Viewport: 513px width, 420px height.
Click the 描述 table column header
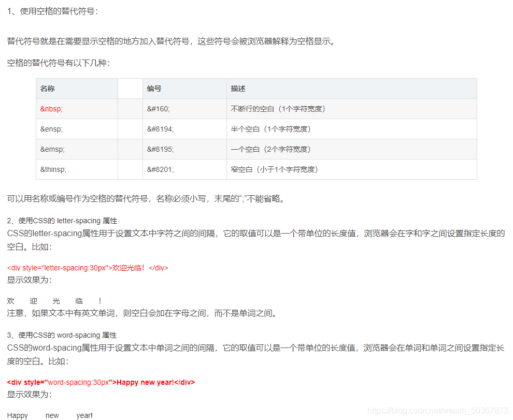(238, 89)
